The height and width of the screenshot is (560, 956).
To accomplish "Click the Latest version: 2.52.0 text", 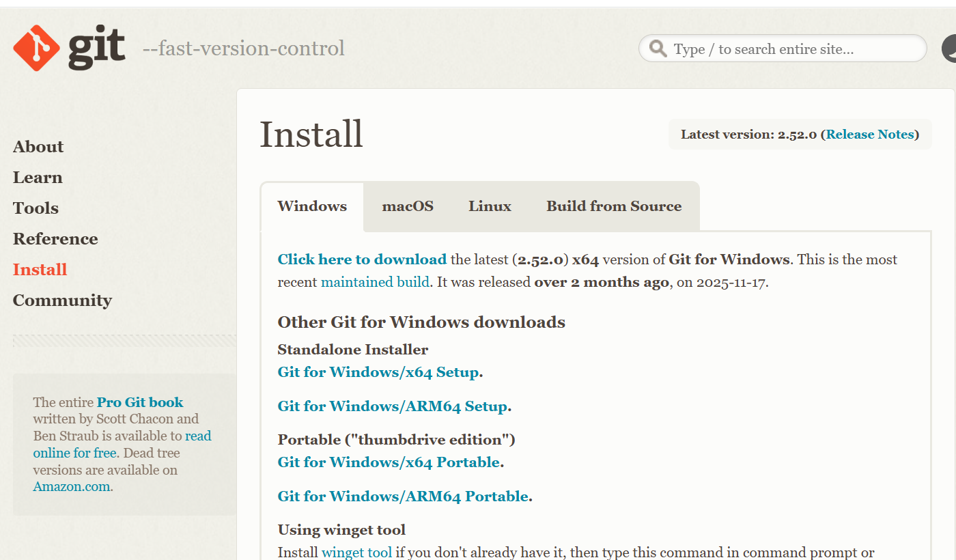I will (x=748, y=135).
